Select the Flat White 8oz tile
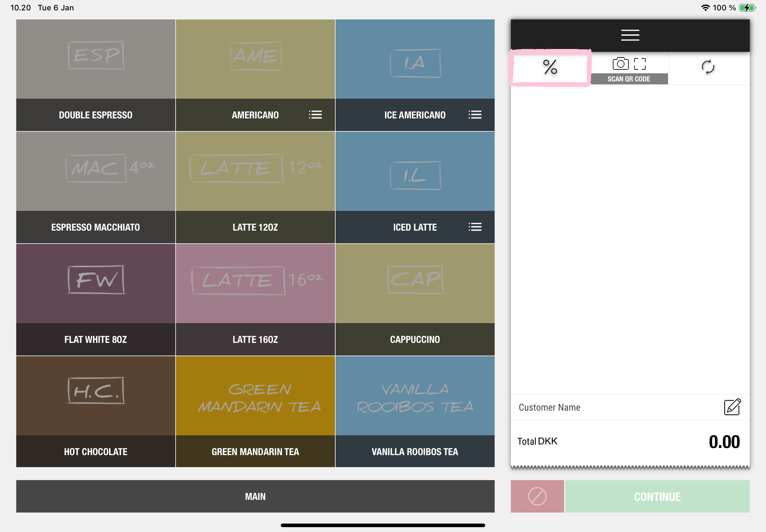 [96, 299]
